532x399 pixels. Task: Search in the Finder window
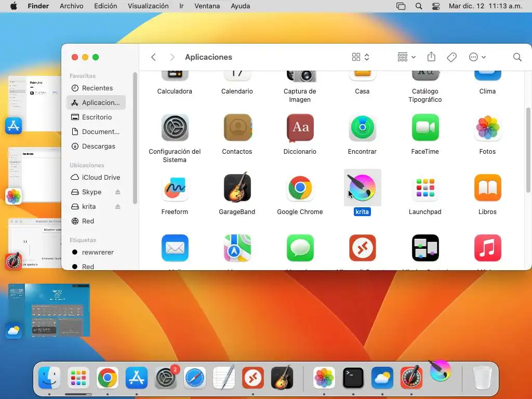coord(517,57)
